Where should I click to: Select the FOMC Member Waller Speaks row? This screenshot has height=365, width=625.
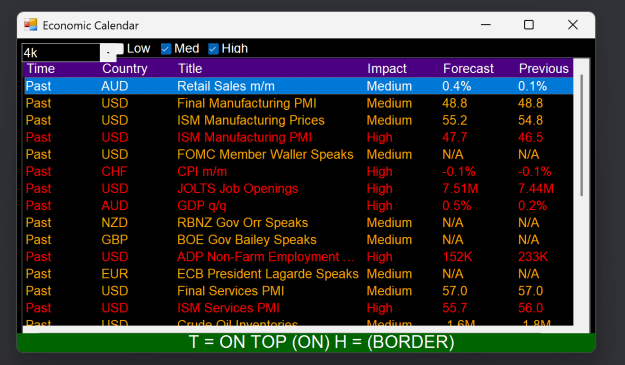click(x=299, y=155)
